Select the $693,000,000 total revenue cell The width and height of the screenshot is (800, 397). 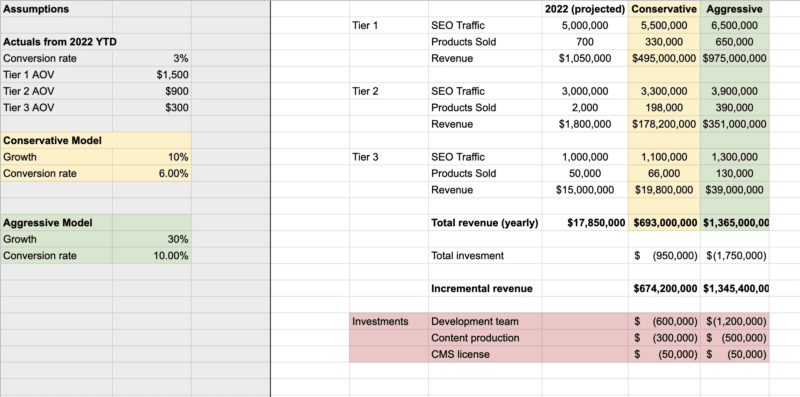pos(664,222)
